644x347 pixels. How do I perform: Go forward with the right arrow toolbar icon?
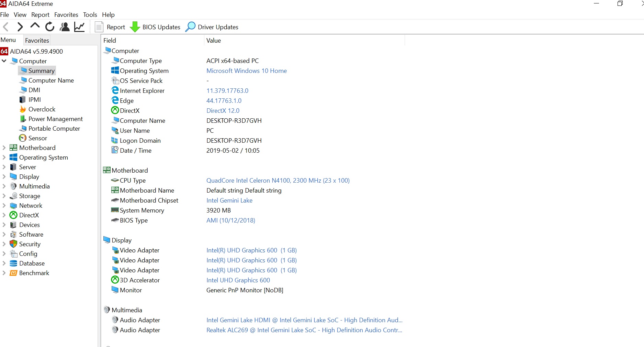(20, 27)
